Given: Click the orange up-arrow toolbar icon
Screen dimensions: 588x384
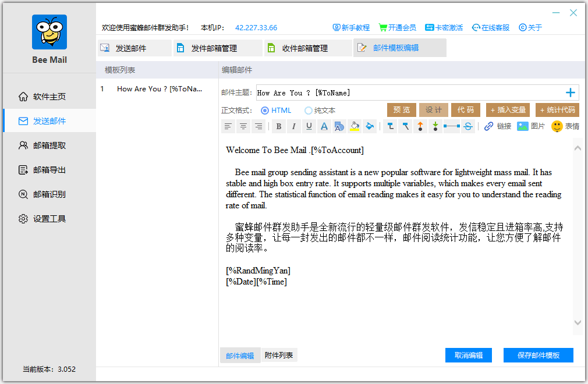Looking at the screenshot, I should click(420, 126).
